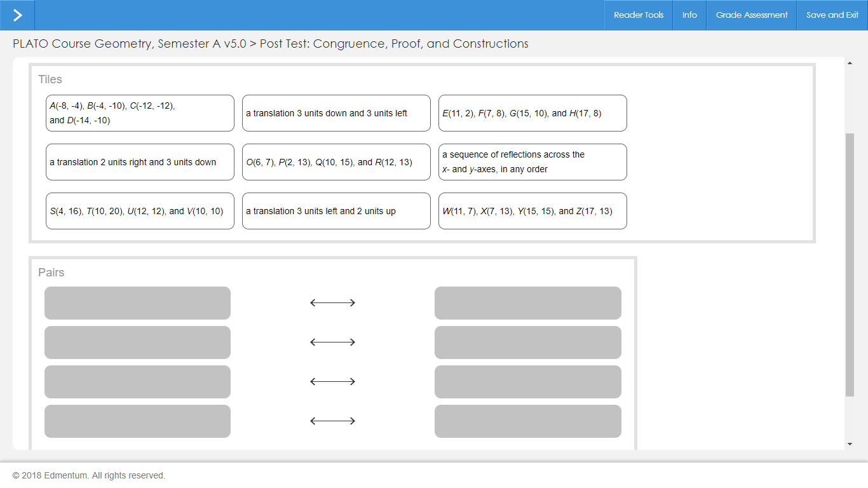
Task: Select the tile with points S, T, U, V
Action: (x=140, y=211)
